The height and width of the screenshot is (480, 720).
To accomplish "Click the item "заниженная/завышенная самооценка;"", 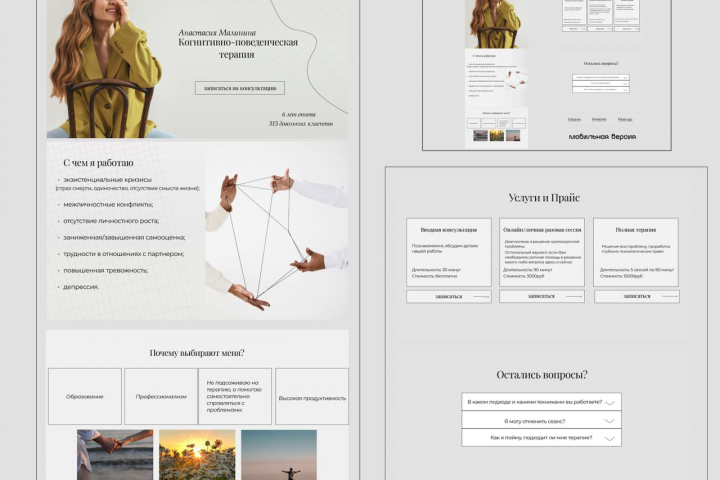I will point(124,237).
